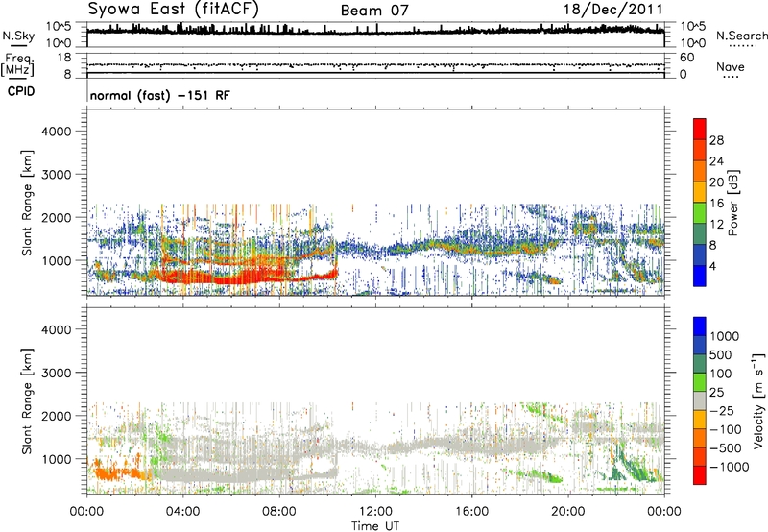Click the '12:00' time axis tick label
768x532 pixels.
pos(375,512)
